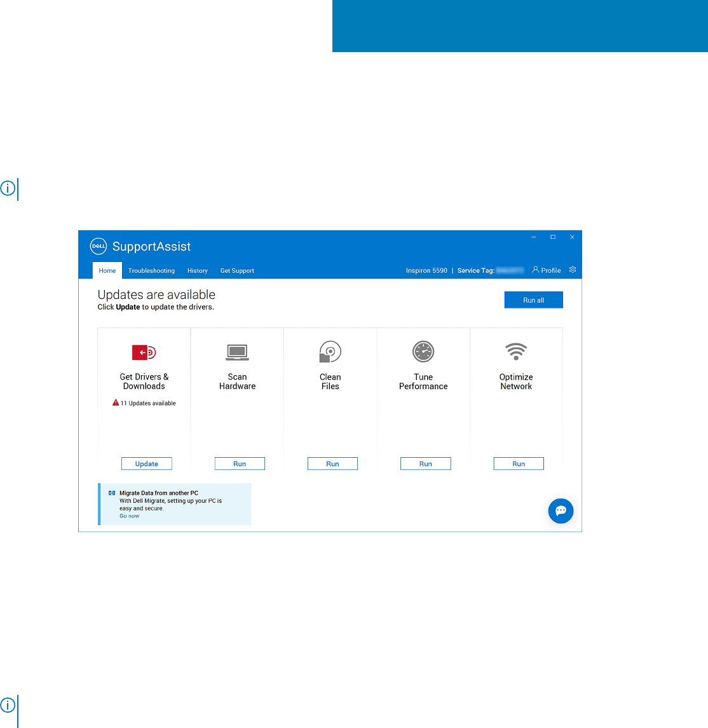The width and height of the screenshot is (708, 728).
Task: Open the chat bubble assistant button
Action: pyautogui.click(x=561, y=511)
